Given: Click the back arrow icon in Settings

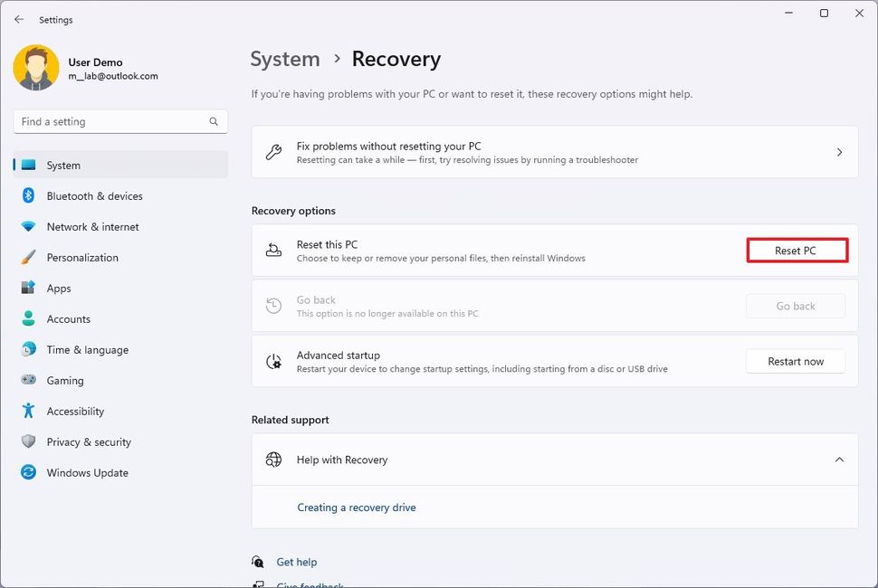Looking at the screenshot, I should point(19,19).
